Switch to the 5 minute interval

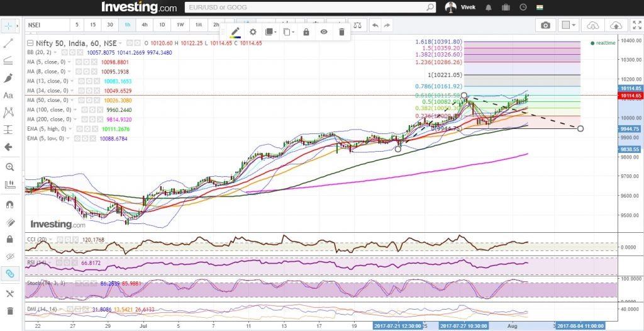pos(77,25)
